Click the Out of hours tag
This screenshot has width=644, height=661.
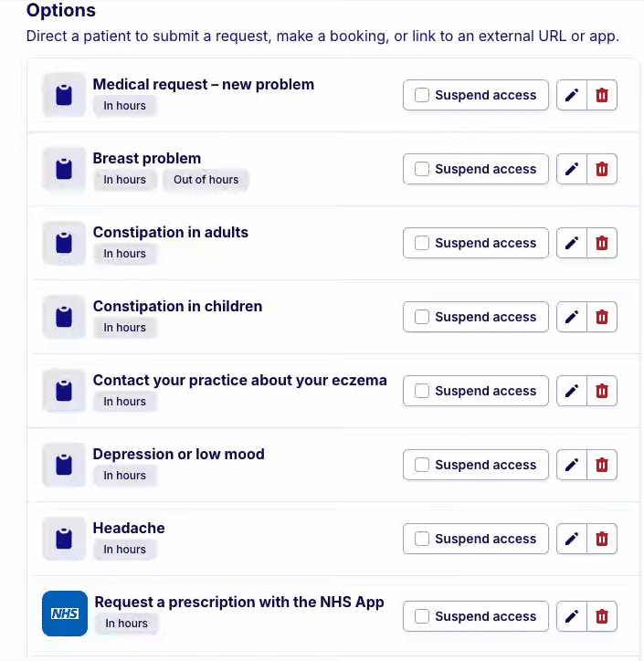[206, 180]
